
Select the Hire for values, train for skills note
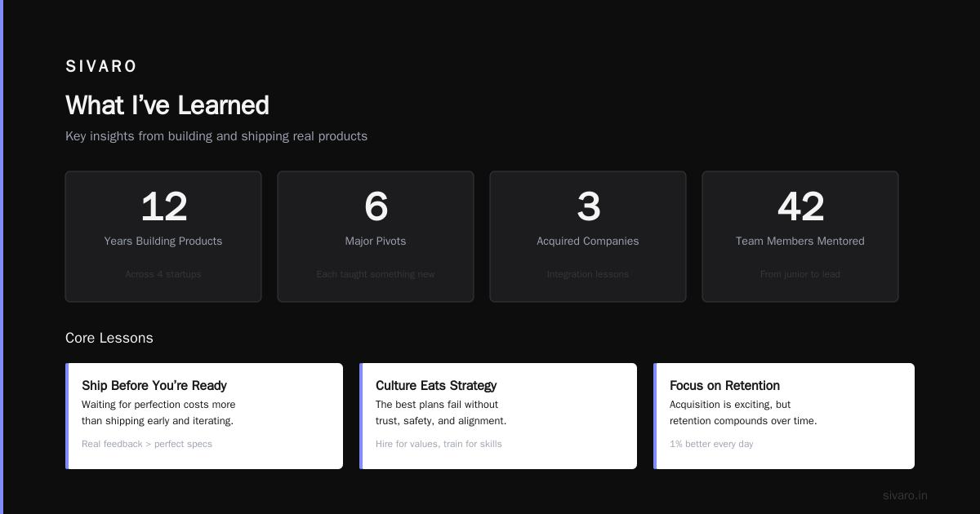point(439,444)
